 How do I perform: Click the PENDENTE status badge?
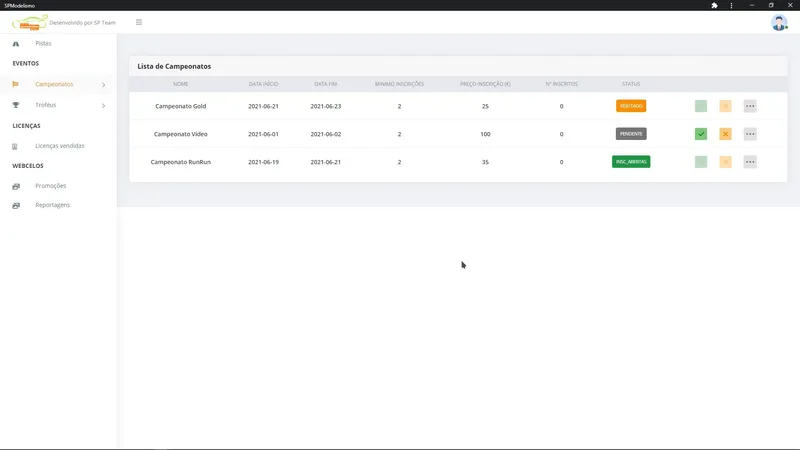point(631,134)
